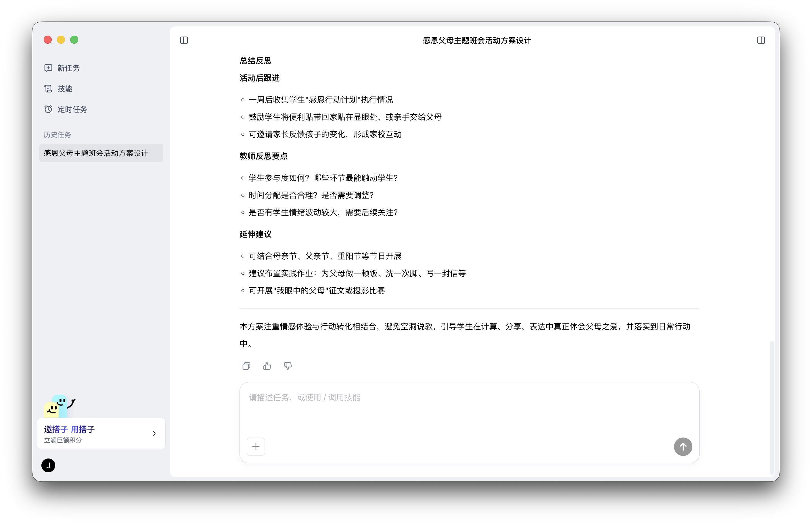The image size is (812, 524).
Task: Click the smiley mascot sticker
Action: point(59,406)
